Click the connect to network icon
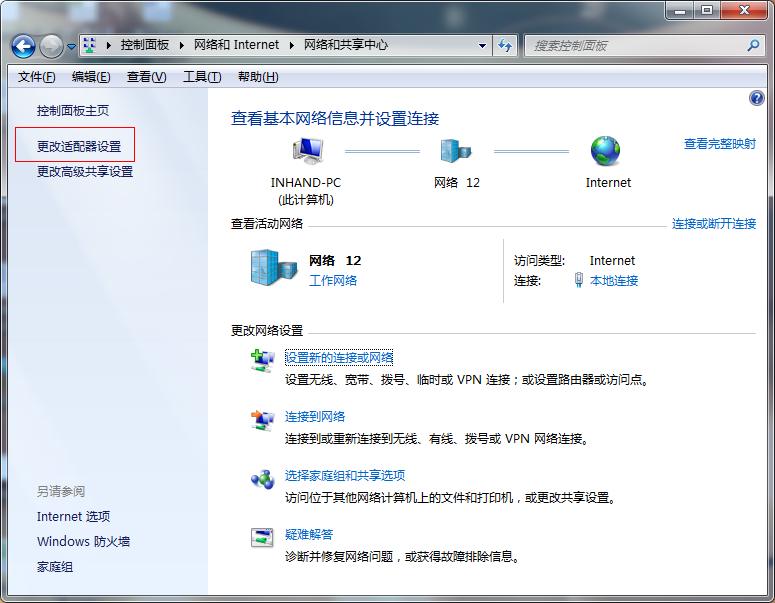The width and height of the screenshot is (775, 603). tap(262, 420)
